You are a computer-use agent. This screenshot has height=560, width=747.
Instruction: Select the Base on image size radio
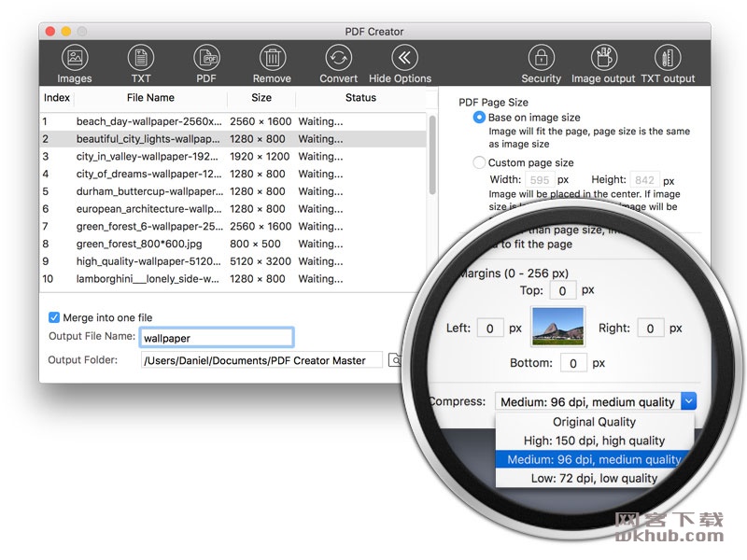tap(479, 118)
